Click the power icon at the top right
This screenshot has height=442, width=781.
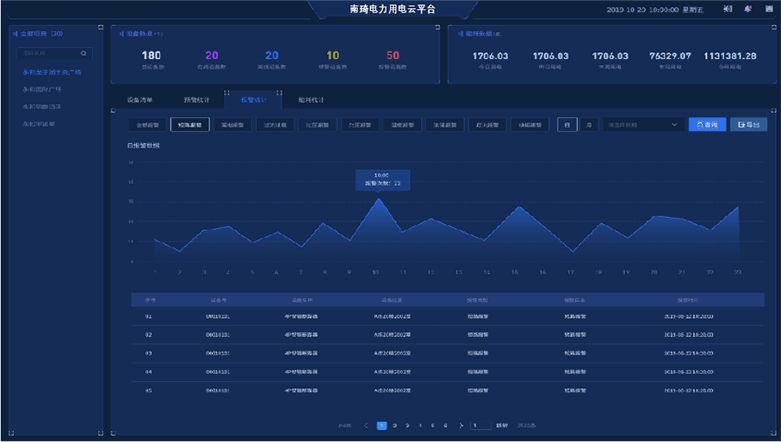tap(768, 9)
